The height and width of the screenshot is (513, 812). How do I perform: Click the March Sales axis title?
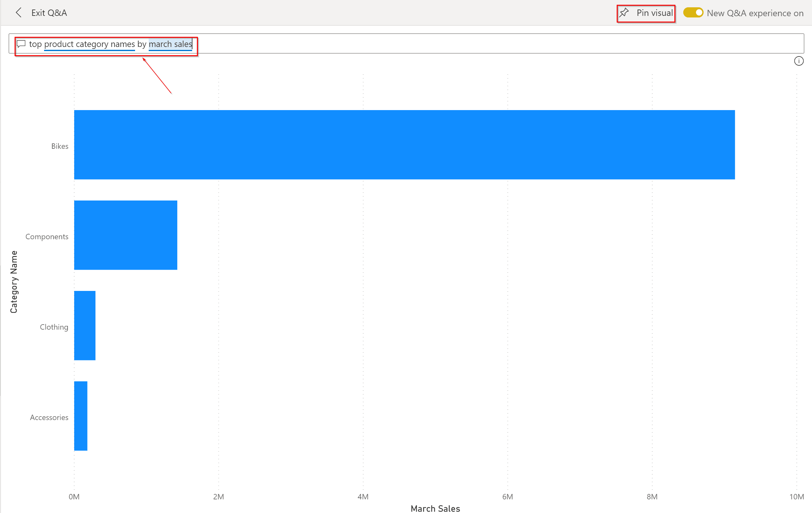[x=435, y=508]
